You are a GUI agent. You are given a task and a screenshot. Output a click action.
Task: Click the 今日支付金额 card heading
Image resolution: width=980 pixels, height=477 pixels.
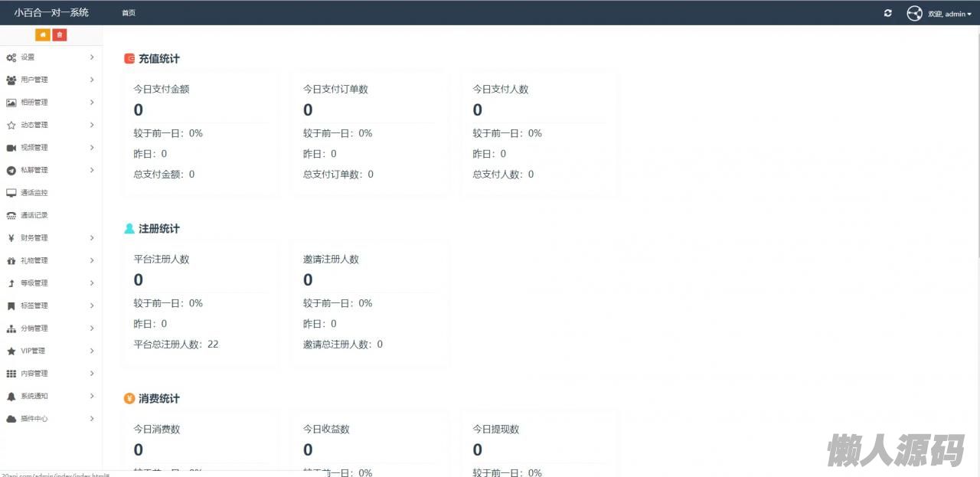(x=162, y=89)
